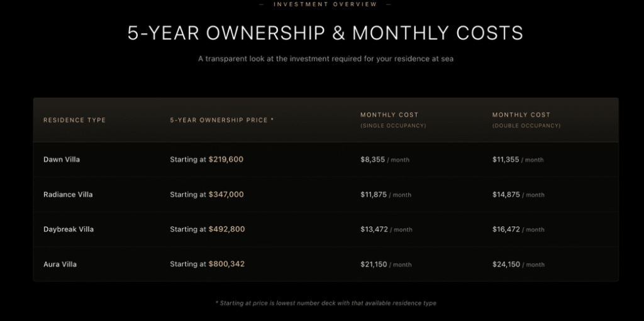
Task: Click the $11,355 double occupancy cost
Action: (x=506, y=160)
